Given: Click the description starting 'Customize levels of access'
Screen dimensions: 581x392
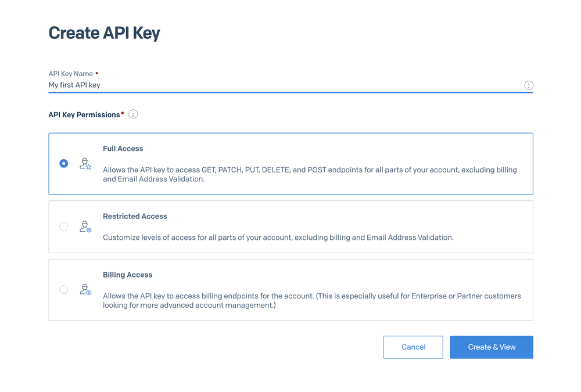Looking at the screenshot, I should click(278, 238).
